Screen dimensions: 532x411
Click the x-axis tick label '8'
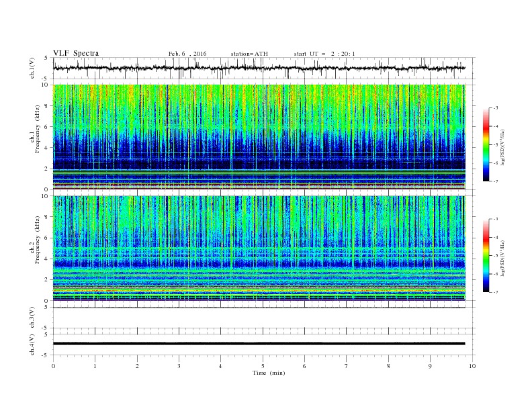(388, 366)
